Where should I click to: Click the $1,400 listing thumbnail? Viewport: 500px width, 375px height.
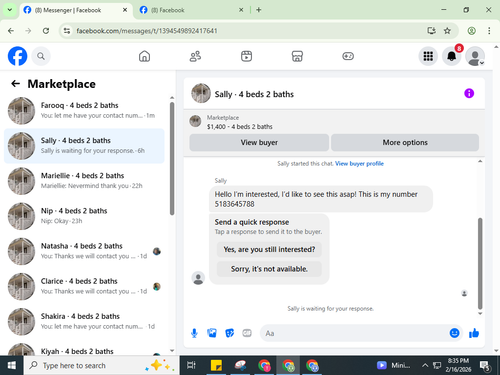tap(195, 121)
